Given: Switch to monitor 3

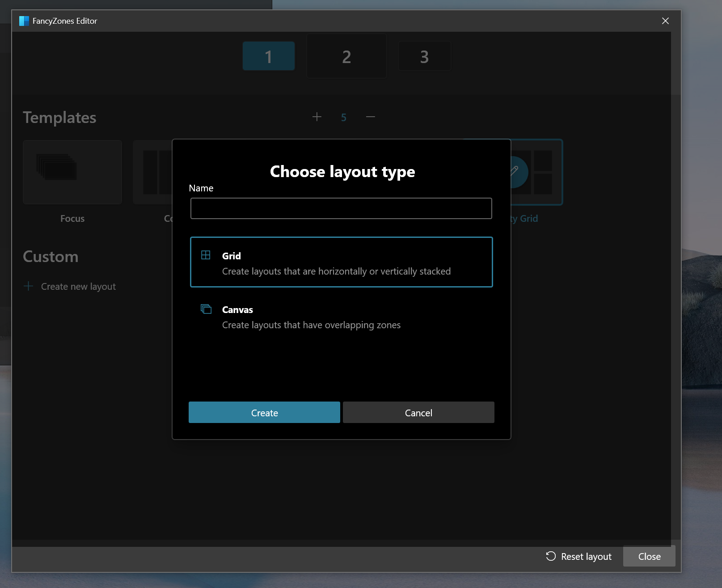Looking at the screenshot, I should [424, 56].
